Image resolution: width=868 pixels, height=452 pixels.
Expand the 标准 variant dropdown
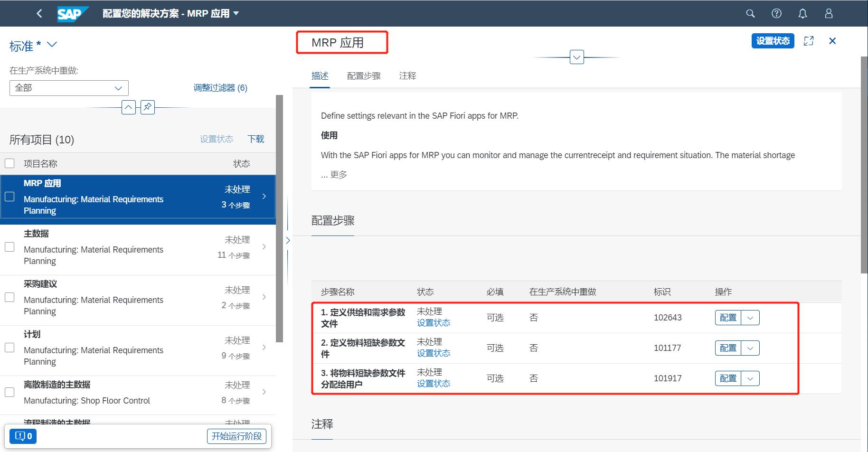52,45
